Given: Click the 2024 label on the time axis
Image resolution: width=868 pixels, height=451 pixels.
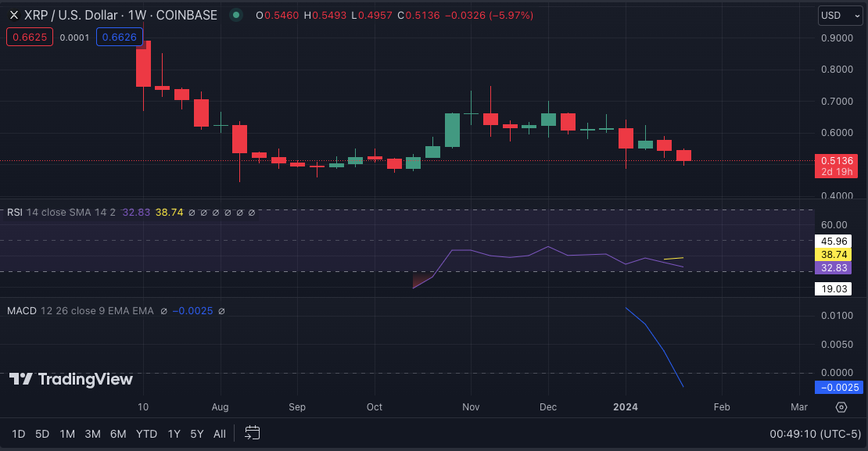Looking at the screenshot, I should [626, 407].
